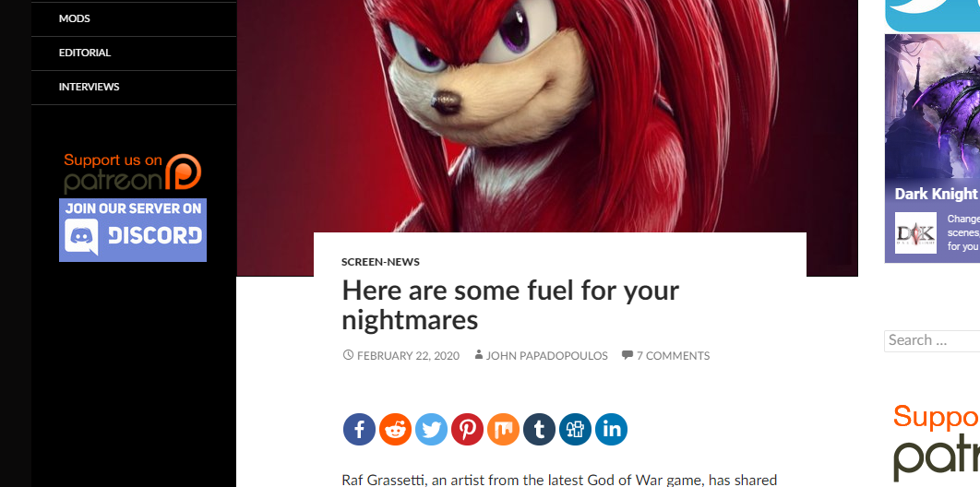View author John Papadopoulos page
Viewport: 980px width, 487px height.
[x=547, y=356]
